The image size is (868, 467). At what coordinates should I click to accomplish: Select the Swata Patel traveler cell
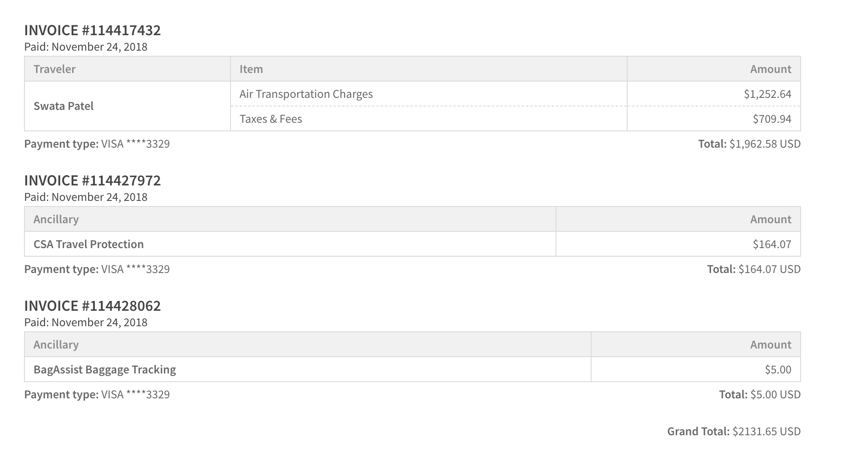click(x=127, y=106)
